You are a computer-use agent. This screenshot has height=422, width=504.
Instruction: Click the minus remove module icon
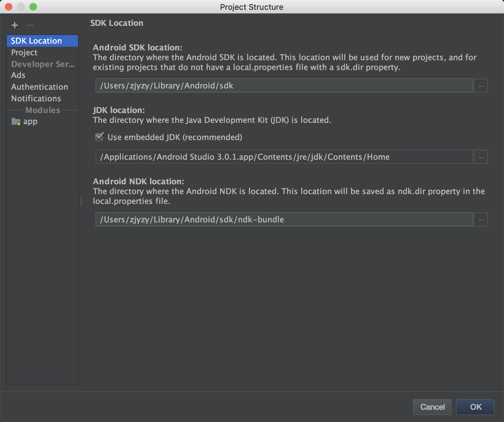tap(30, 25)
